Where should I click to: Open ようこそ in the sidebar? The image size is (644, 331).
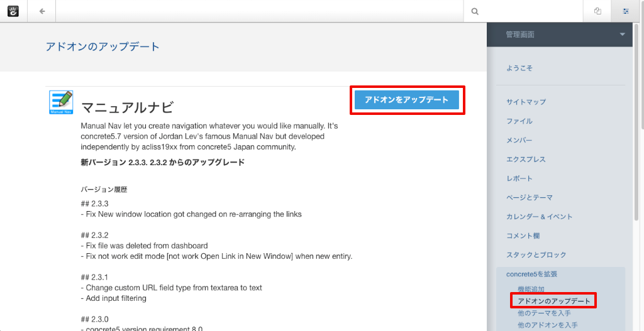[519, 68]
